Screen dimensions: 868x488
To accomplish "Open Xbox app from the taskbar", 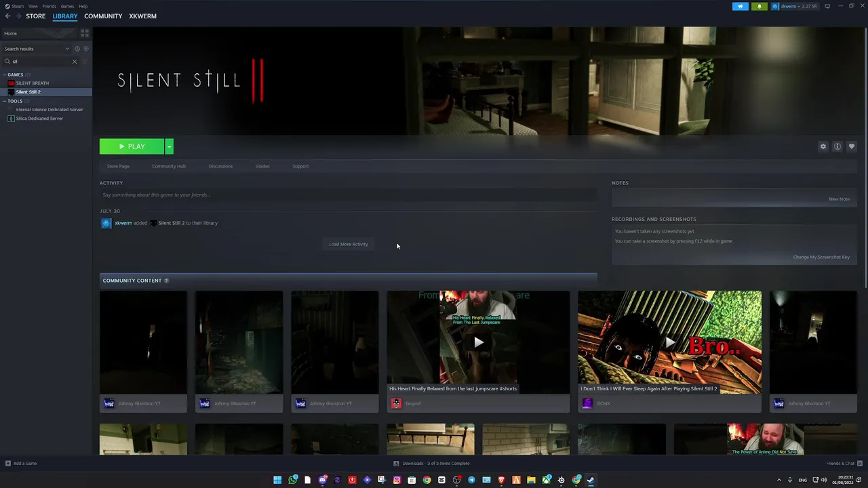I will [546, 480].
